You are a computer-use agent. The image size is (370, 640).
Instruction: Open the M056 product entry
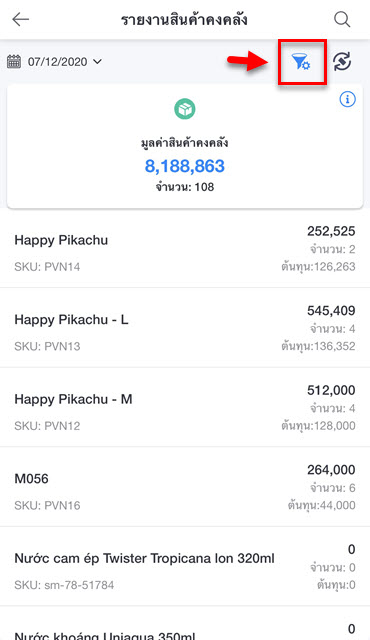[185, 487]
